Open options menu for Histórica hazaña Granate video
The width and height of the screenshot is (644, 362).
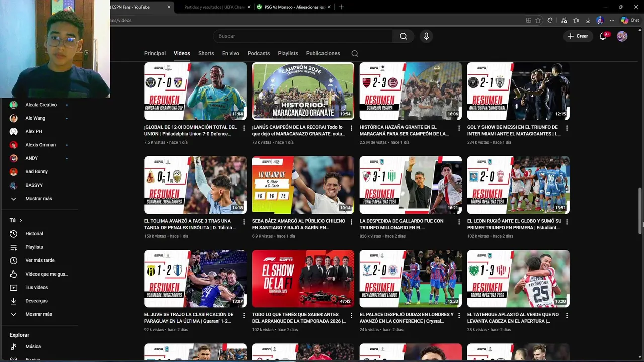[x=459, y=128]
